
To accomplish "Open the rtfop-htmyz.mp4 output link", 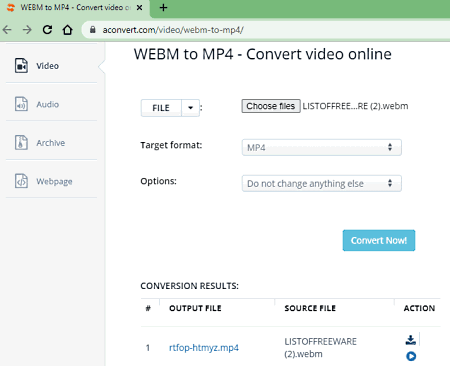I will (204, 348).
